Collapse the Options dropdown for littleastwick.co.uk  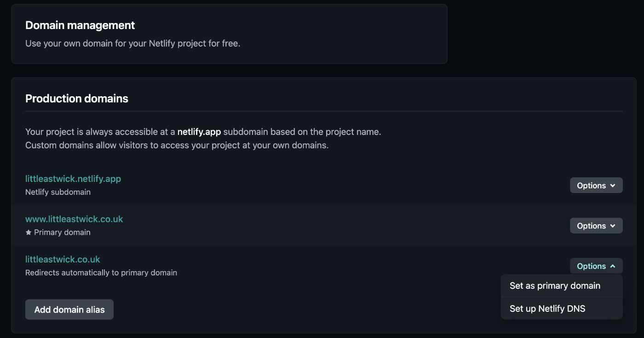[596, 266]
